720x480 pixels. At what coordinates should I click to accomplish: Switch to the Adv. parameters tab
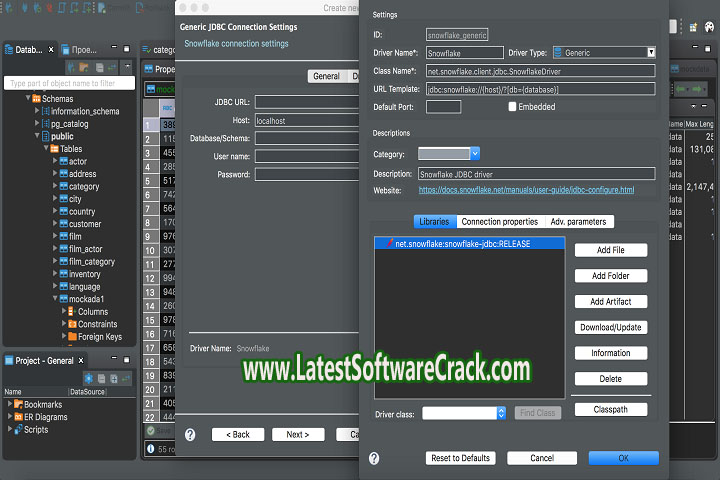click(578, 221)
